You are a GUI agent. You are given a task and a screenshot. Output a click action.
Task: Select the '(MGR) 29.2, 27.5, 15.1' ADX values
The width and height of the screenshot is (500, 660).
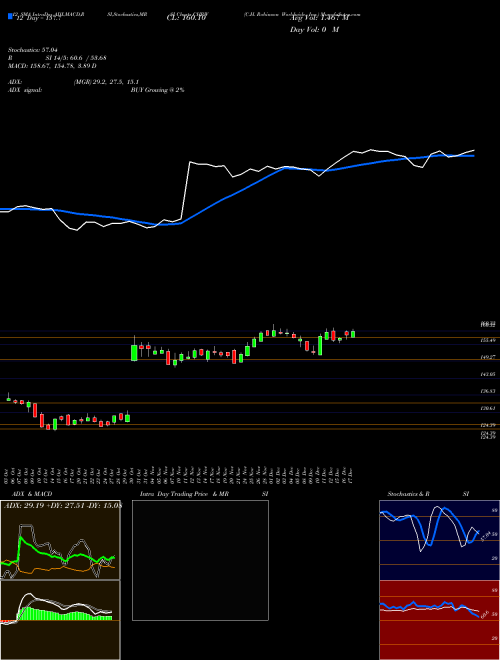pos(106,82)
